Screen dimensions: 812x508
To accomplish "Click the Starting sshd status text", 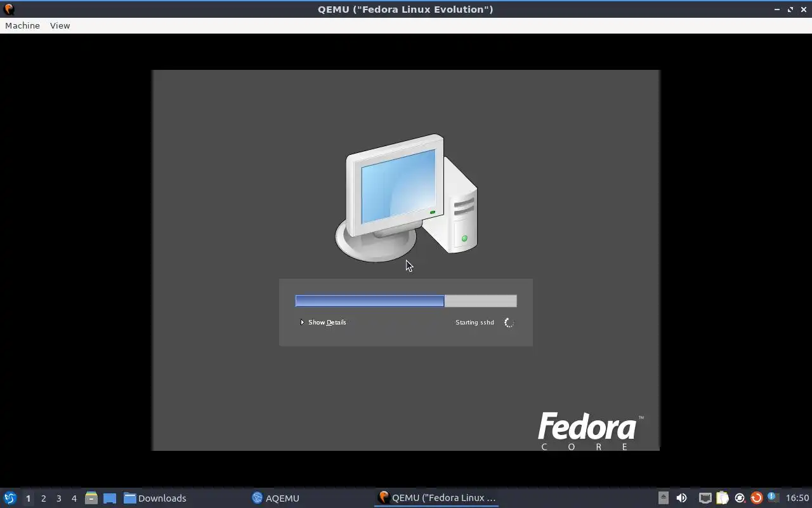I will [x=475, y=323].
